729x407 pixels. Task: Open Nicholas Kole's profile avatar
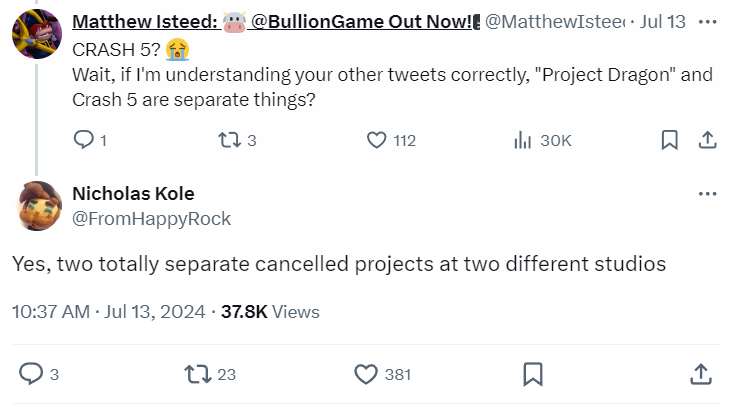40,206
